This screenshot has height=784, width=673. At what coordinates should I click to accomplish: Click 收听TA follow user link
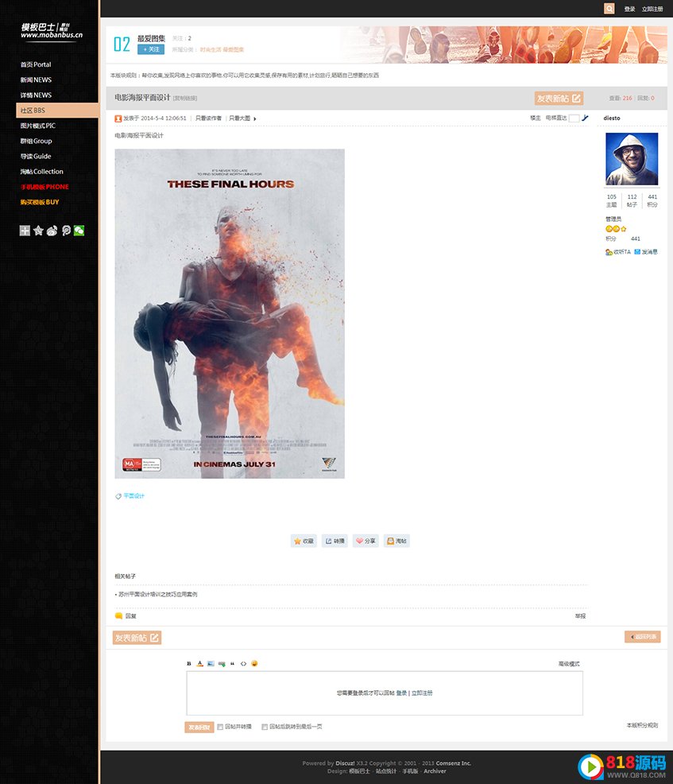tap(618, 252)
